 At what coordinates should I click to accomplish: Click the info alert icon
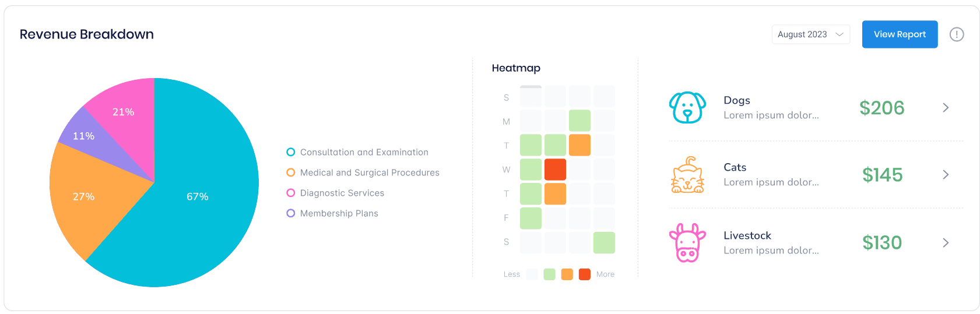957,34
